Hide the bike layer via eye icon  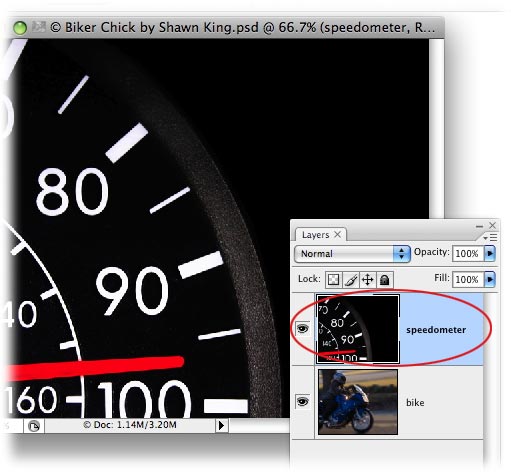point(303,401)
